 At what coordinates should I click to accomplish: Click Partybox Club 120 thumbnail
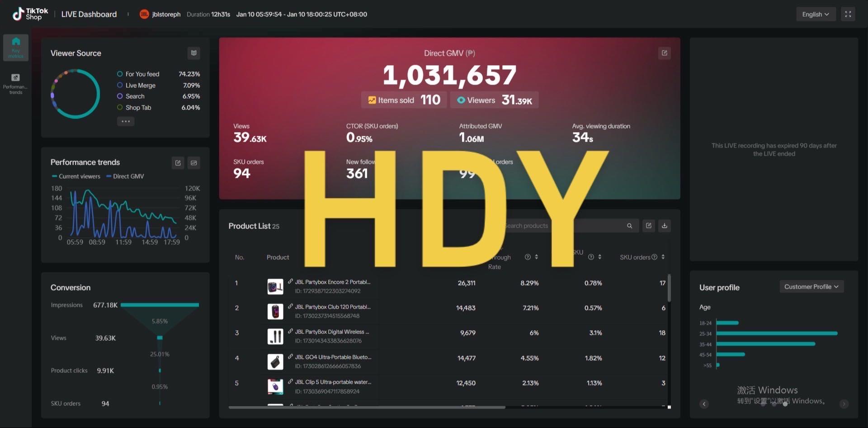coord(275,312)
